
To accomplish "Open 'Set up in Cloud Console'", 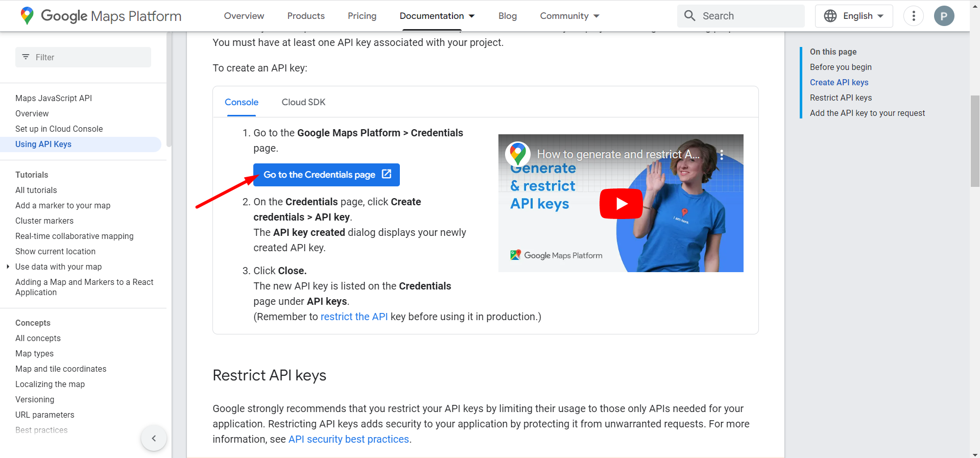I will (x=59, y=129).
